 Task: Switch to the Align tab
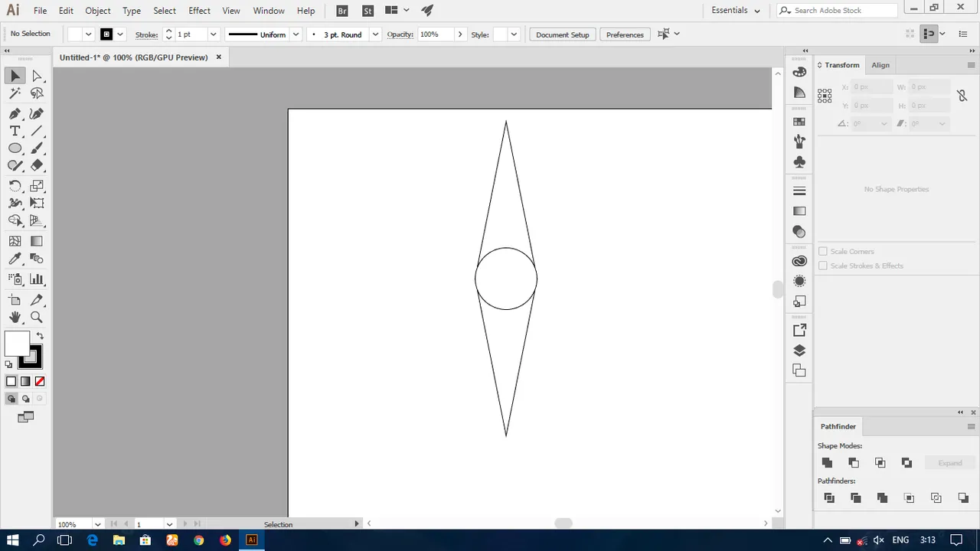point(880,65)
